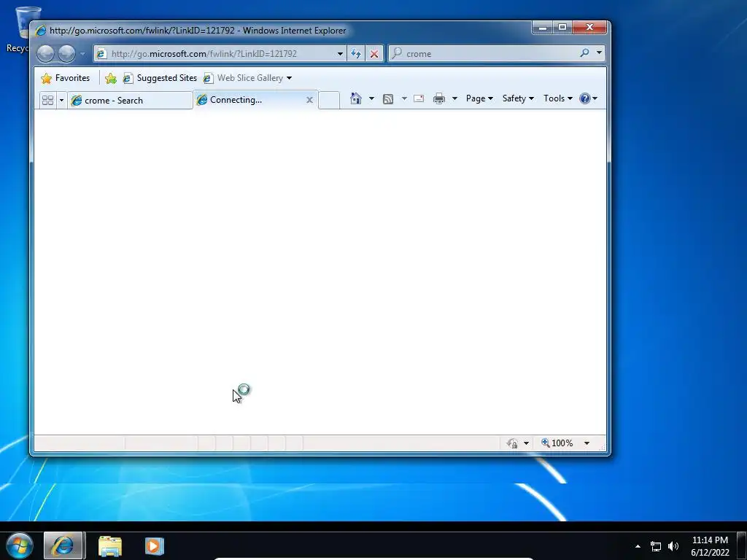
Task: Click the Quick Tabs grid icon
Action: tap(47, 100)
